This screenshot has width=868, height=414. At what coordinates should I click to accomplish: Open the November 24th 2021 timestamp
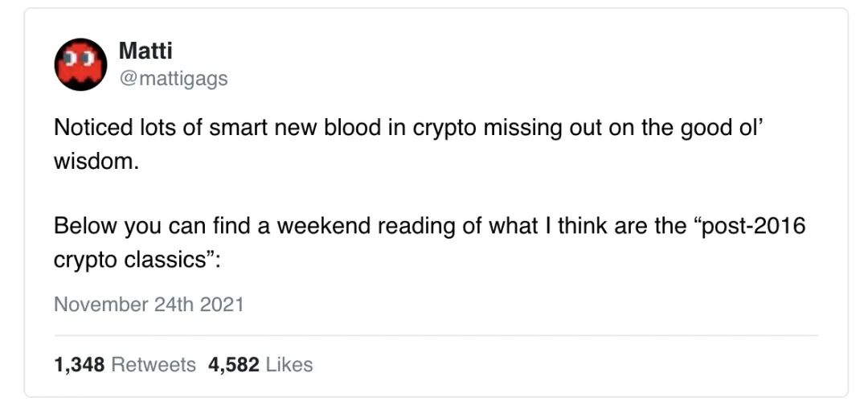pyautogui.click(x=149, y=305)
